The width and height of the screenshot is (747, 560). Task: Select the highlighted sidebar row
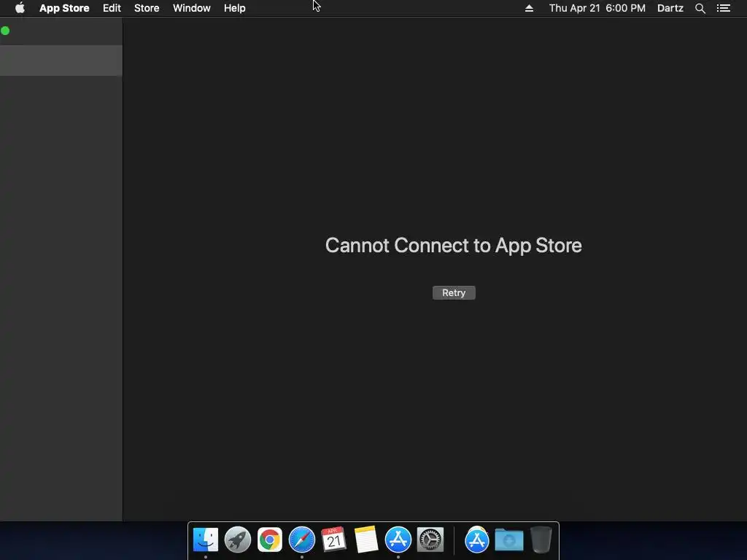click(61, 61)
